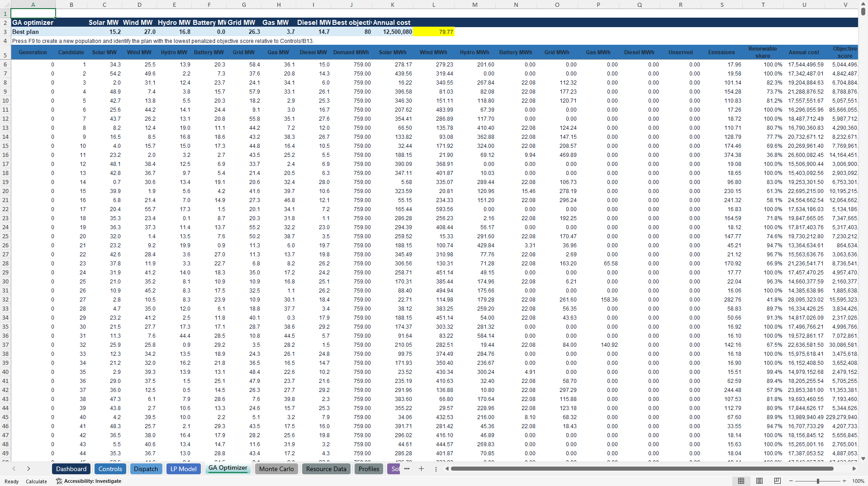Click empty cell A1 input

[33, 14]
